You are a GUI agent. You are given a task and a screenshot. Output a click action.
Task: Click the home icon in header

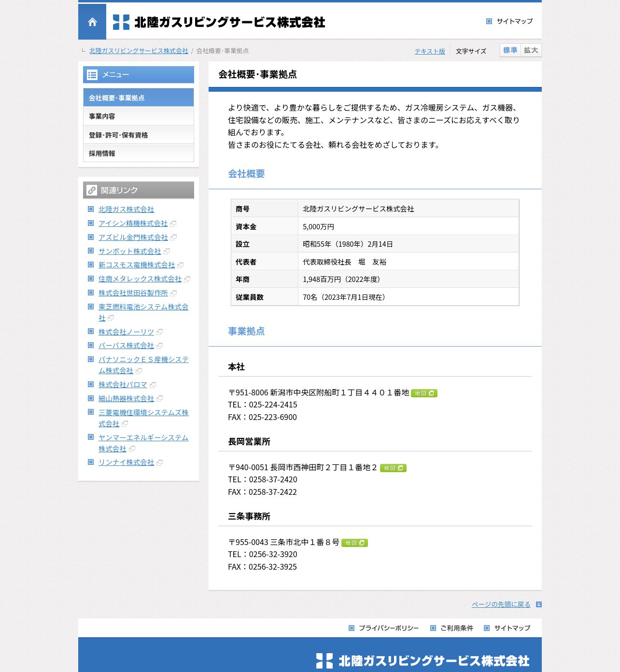pyautogui.click(x=92, y=22)
